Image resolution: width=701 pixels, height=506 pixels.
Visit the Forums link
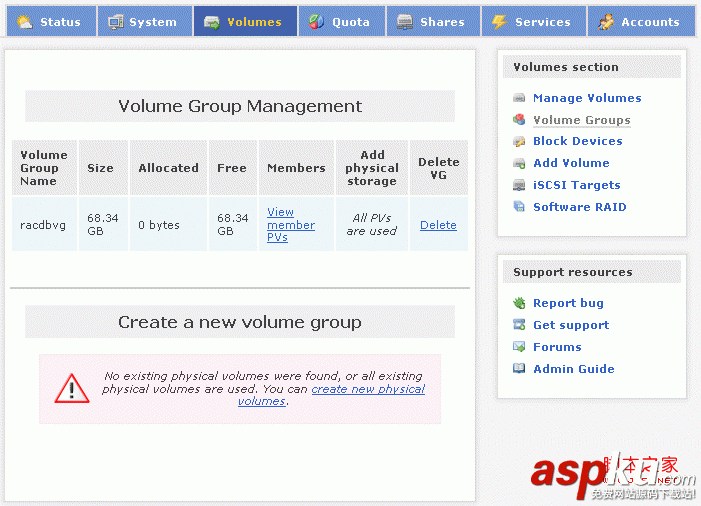point(557,347)
